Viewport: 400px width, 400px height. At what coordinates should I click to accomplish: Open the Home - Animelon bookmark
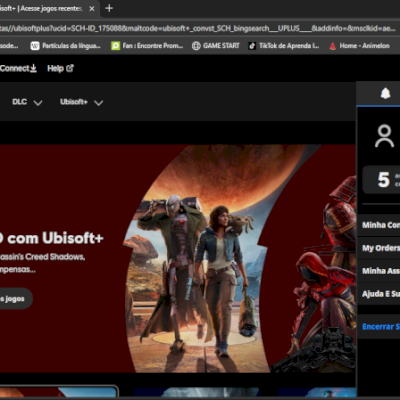[359, 46]
